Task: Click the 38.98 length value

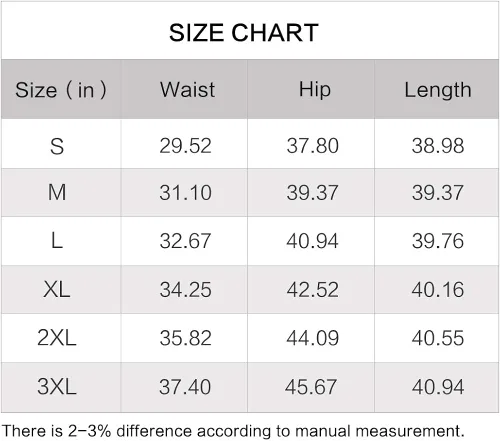Action: pos(438,146)
